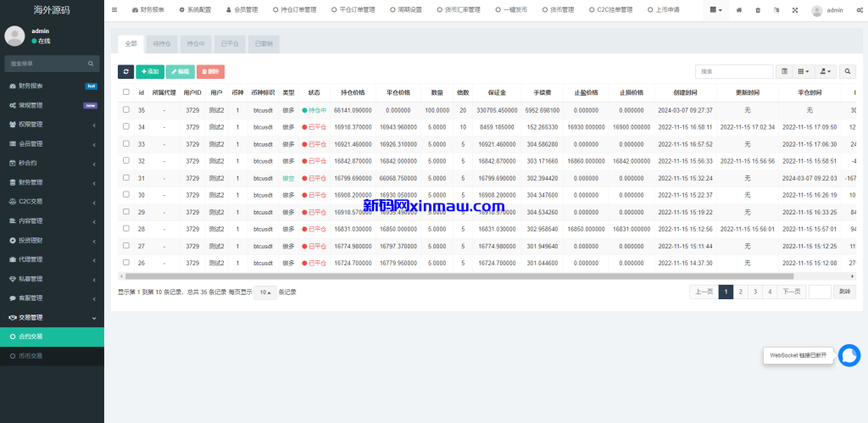Click the 编辑 button
Viewport: 868px width, 423px height.
click(180, 71)
